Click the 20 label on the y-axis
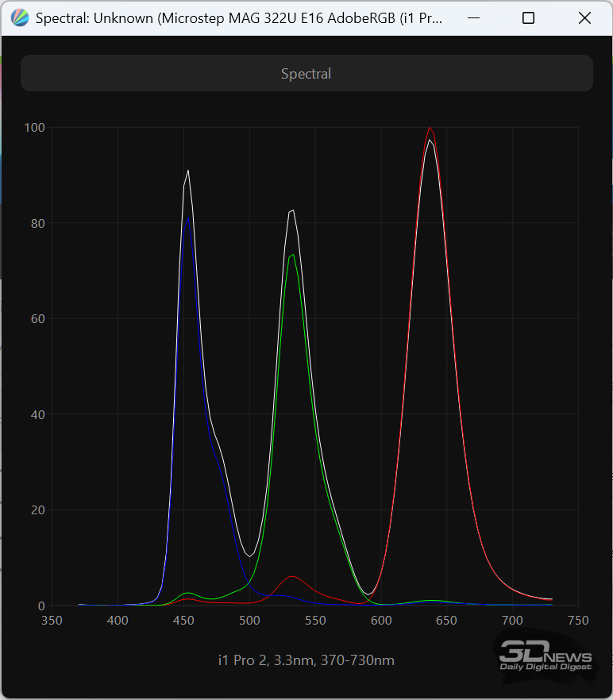Screen dimensions: 613x700 point(37,510)
